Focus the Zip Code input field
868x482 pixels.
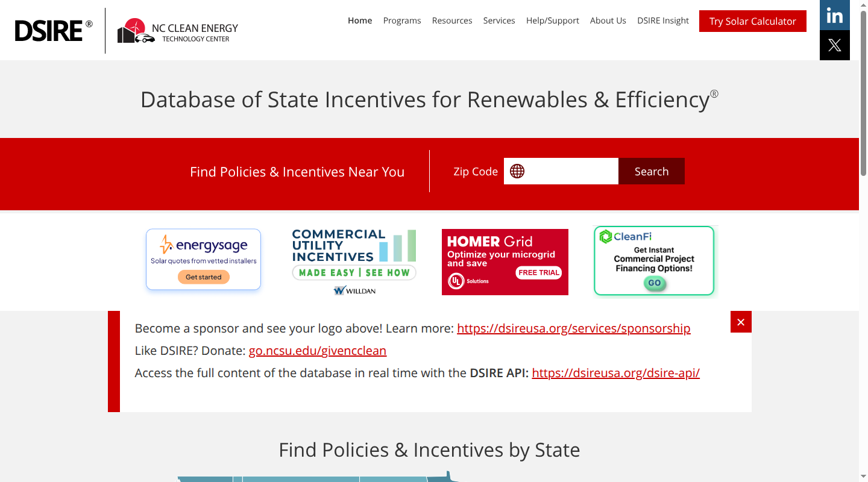click(x=561, y=171)
